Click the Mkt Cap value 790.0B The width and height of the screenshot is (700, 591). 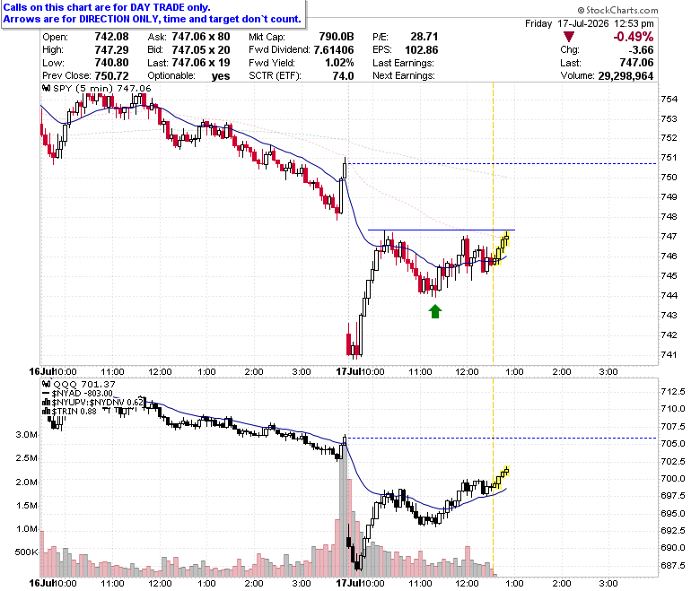pyautogui.click(x=337, y=37)
